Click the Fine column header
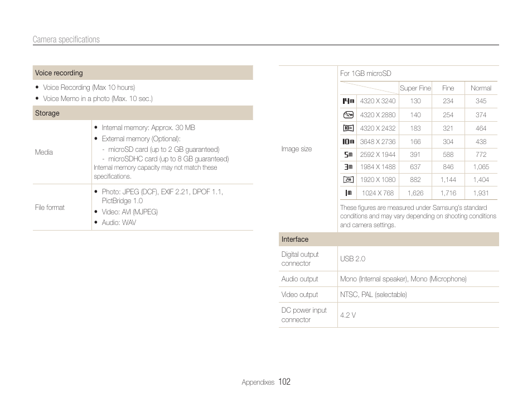The width and height of the screenshot is (532, 402). pyautogui.click(x=448, y=88)
